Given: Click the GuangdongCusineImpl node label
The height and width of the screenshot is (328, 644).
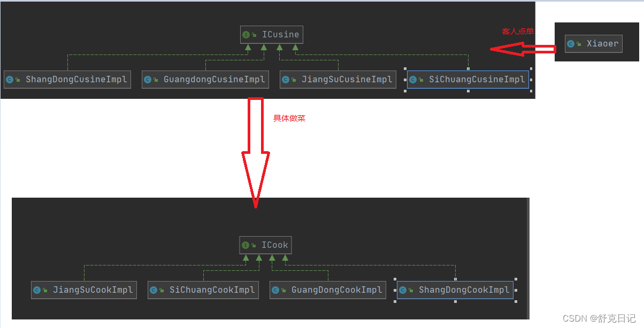Looking at the screenshot, I should 214,80.
